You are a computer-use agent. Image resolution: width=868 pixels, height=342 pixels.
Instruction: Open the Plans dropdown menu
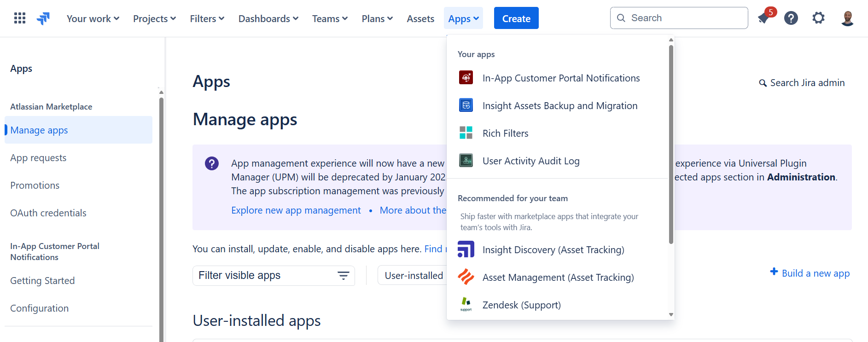point(377,18)
